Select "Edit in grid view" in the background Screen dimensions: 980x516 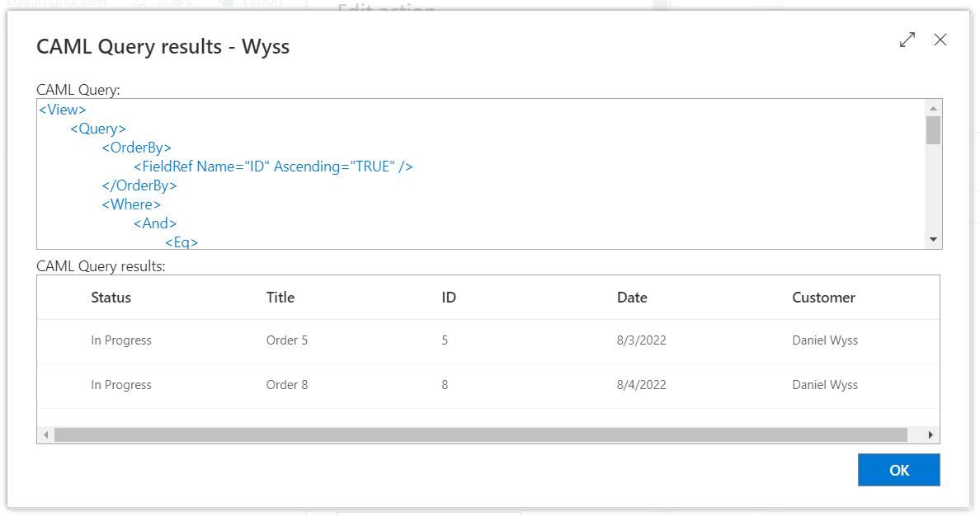pyautogui.click(x=58, y=4)
